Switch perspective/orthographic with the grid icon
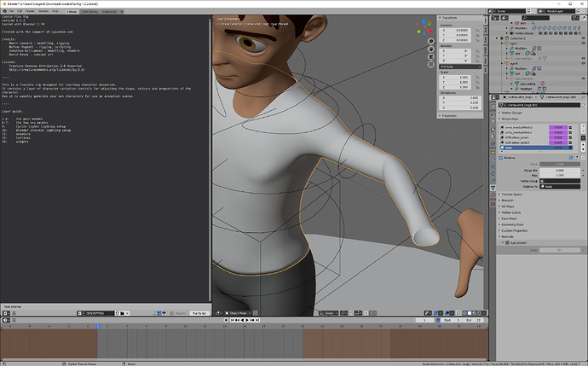Screen dimensions: 588x366 (x=431, y=65)
